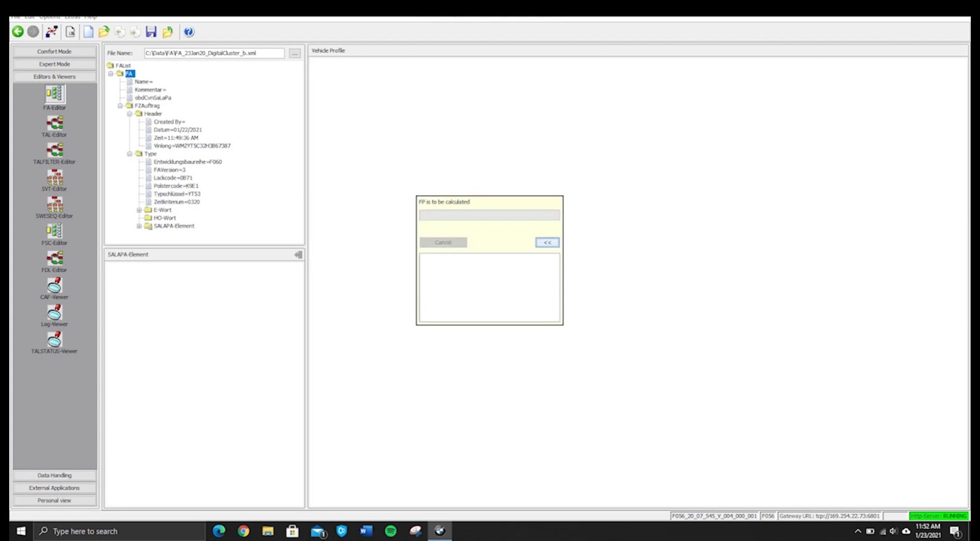Click the Windows Start button
Screen dimensions: 980x541
tap(21, 531)
